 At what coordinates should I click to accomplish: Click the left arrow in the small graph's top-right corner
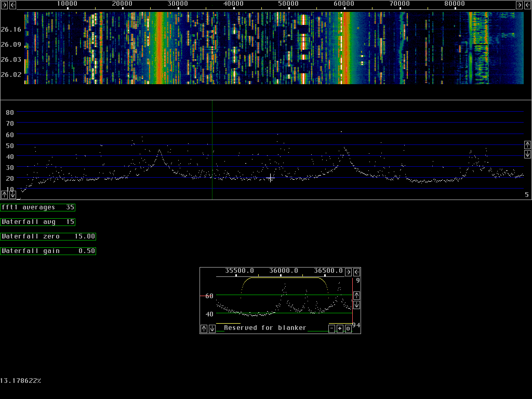[356, 272]
